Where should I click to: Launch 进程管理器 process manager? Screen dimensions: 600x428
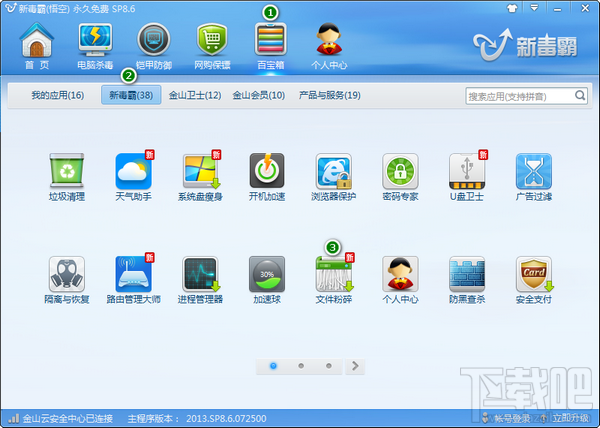[200, 280]
